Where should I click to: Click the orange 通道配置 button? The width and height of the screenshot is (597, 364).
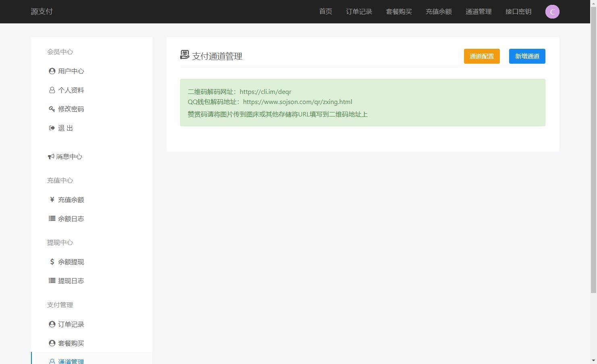coord(482,56)
